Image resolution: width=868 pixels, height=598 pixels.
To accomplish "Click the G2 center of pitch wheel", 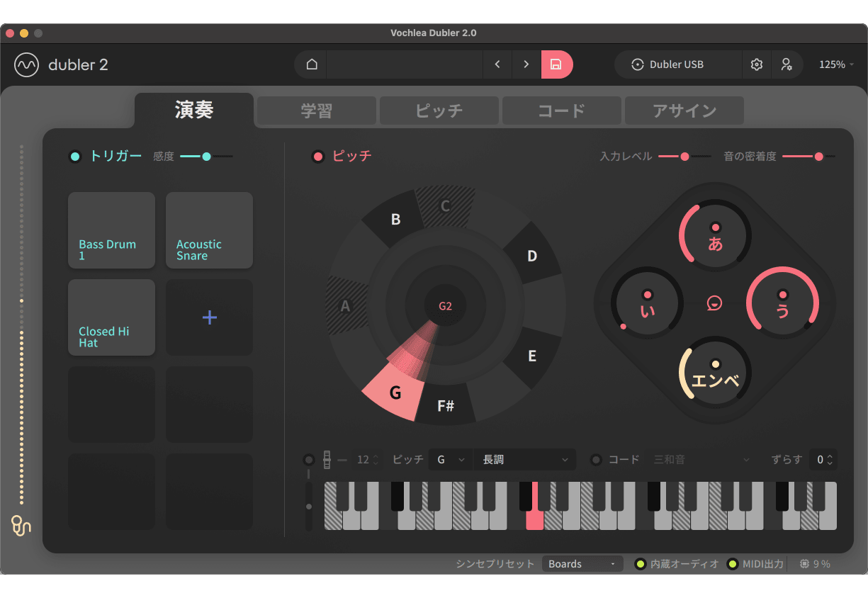I will click(445, 306).
